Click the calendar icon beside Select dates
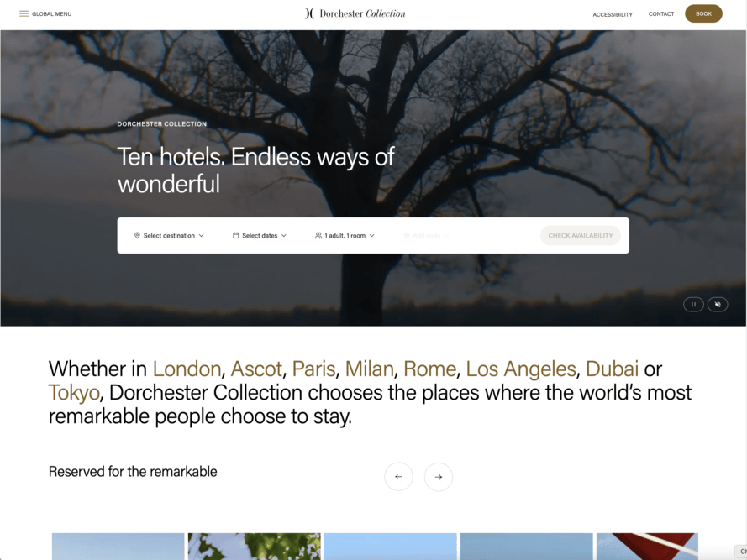The image size is (747, 560). click(x=237, y=235)
